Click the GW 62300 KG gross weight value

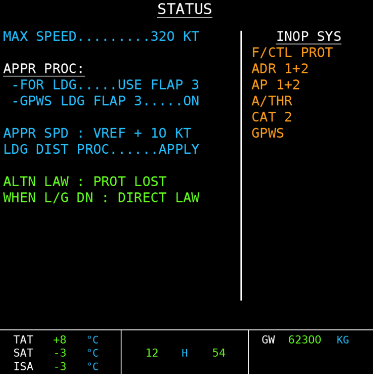pyautogui.click(x=305, y=340)
